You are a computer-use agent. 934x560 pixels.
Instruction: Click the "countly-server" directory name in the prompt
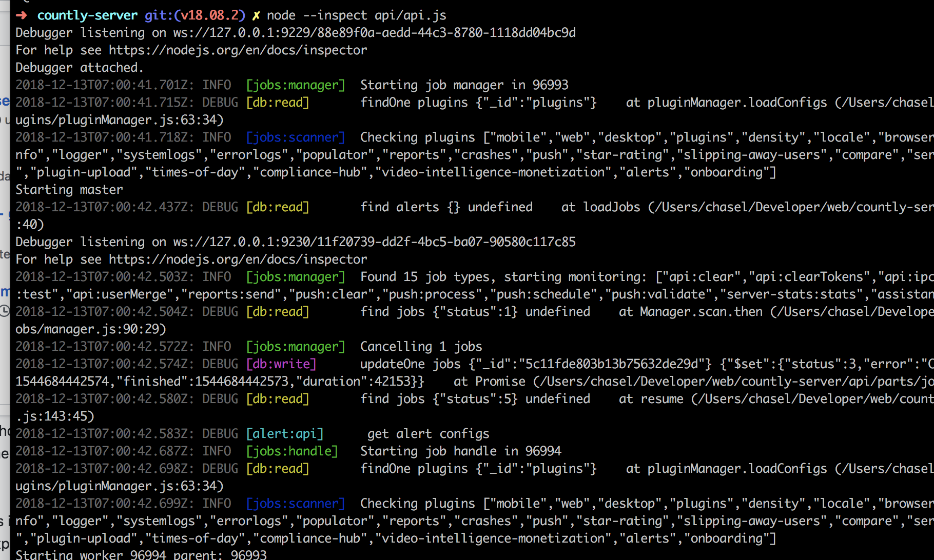pos(87,15)
